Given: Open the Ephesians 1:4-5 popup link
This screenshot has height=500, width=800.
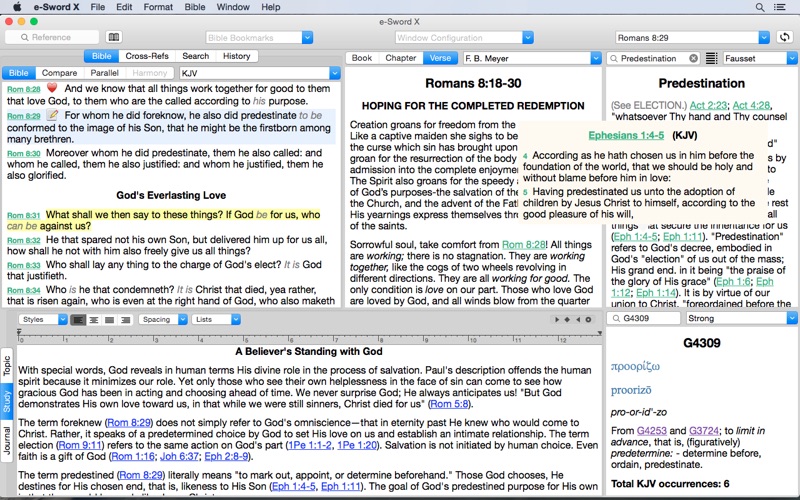Looking at the screenshot, I should point(626,135).
